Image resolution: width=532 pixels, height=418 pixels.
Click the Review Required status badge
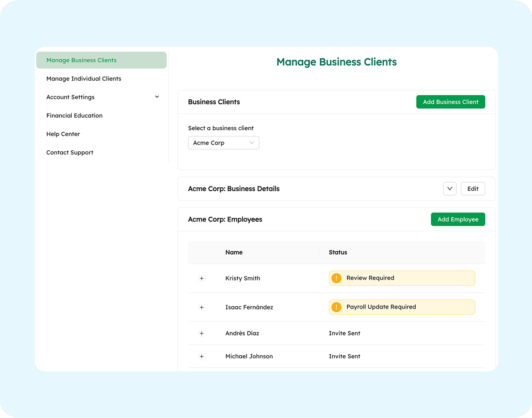point(401,278)
